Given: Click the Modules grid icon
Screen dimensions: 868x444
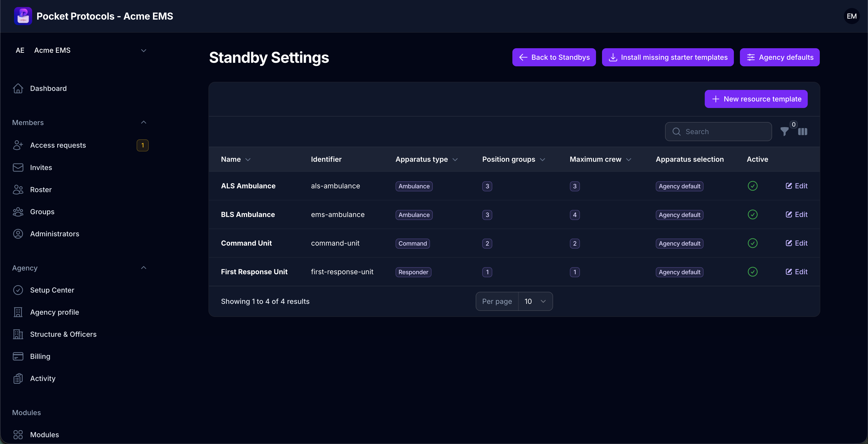Looking at the screenshot, I should [18, 434].
